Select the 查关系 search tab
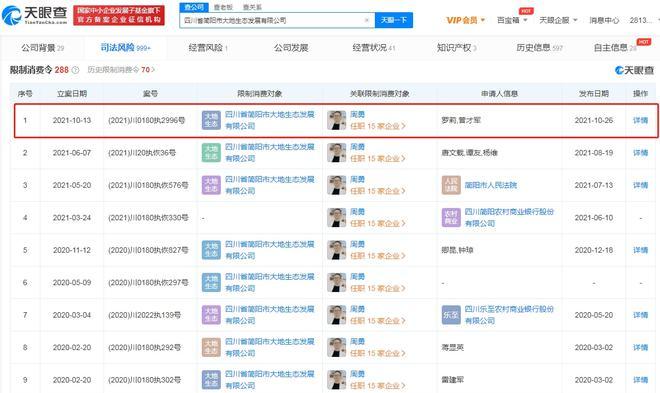Image resolution: width=660 pixels, height=393 pixels. pos(252,7)
